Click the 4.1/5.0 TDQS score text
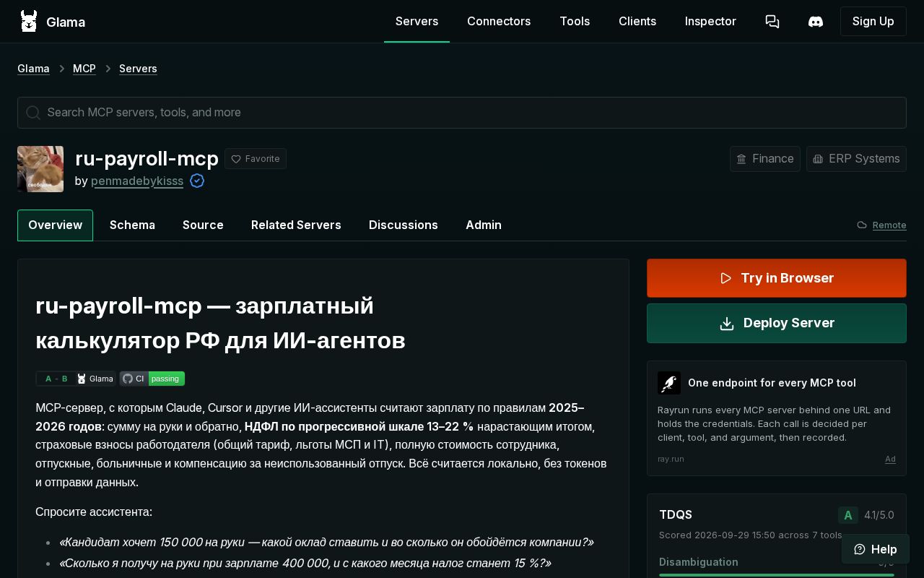Image resolution: width=924 pixels, height=578 pixels. pos(879,515)
